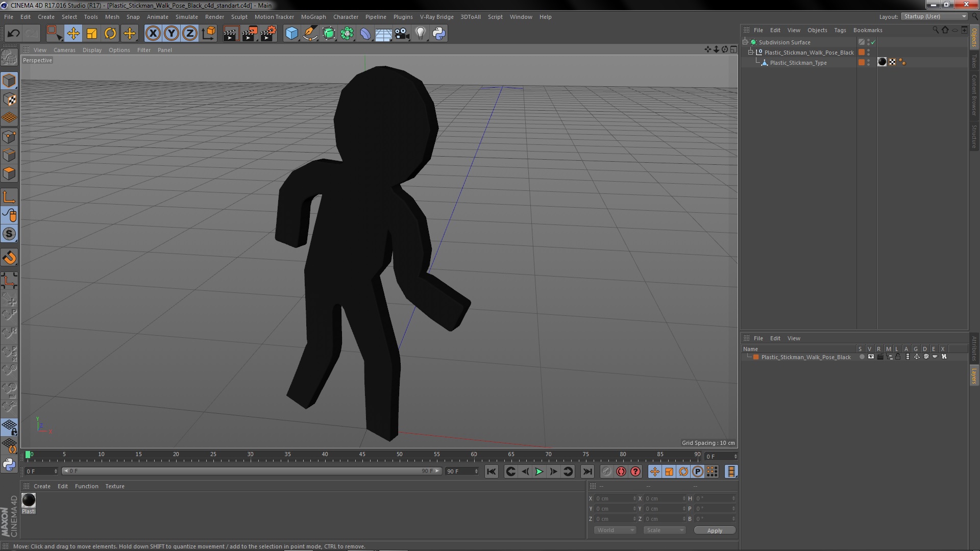The width and height of the screenshot is (980, 551).
Task: Toggle layer View visibility for stickman layer
Action: tap(871, 357)
